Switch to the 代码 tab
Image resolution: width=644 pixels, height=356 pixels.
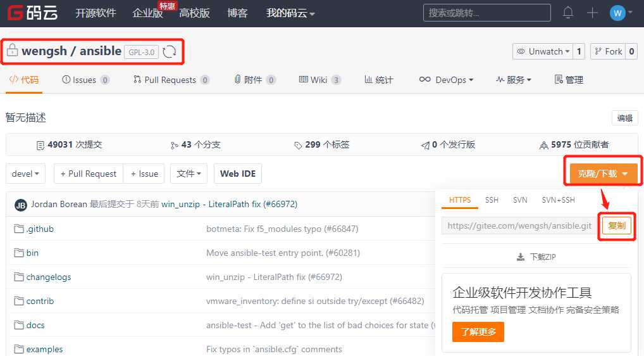click(24, 80)
